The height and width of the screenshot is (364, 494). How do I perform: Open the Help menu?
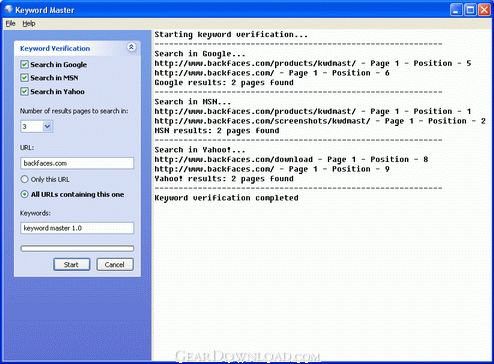(29, 23)
